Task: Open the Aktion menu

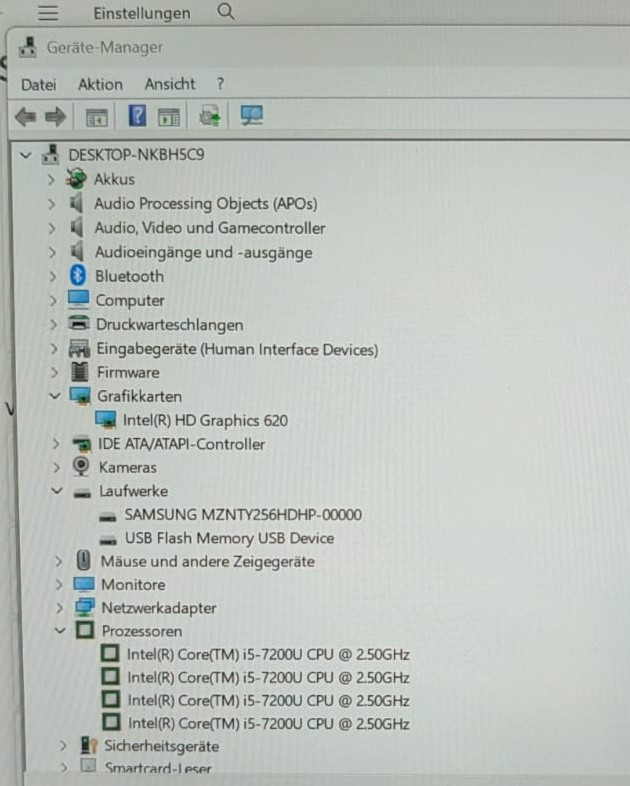Action: click(100, 84)
